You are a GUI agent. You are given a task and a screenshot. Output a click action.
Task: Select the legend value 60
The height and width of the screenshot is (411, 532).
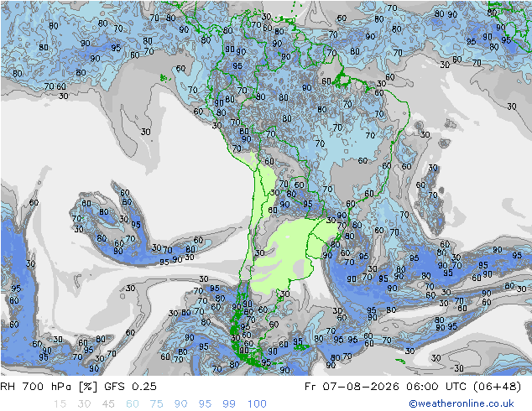pos(133,404)
